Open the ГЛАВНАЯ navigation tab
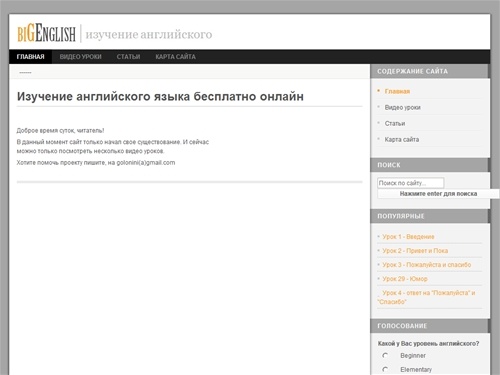Screen dimensions: 500x375 [x=30, y=57]
